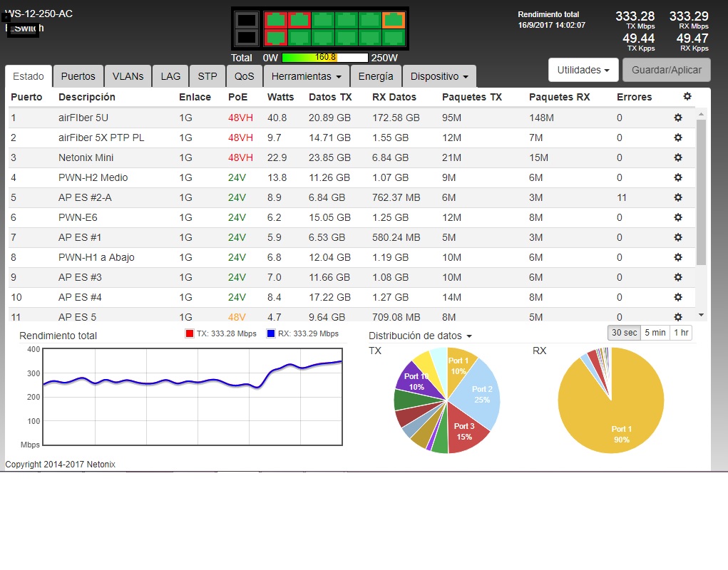Image resolution: width=728 pixels, height=570 pixels.
Task: Click the top-left red port in switch diagram
Action: (x=275, y=20)
